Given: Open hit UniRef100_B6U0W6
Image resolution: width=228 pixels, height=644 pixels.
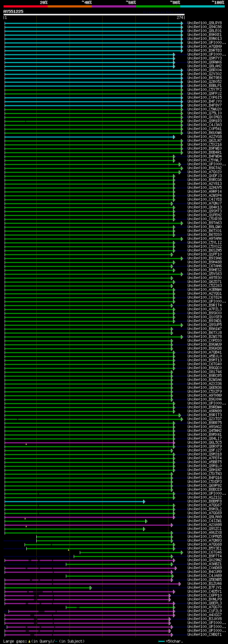Looking at the screenshot, I should (204, 133).
